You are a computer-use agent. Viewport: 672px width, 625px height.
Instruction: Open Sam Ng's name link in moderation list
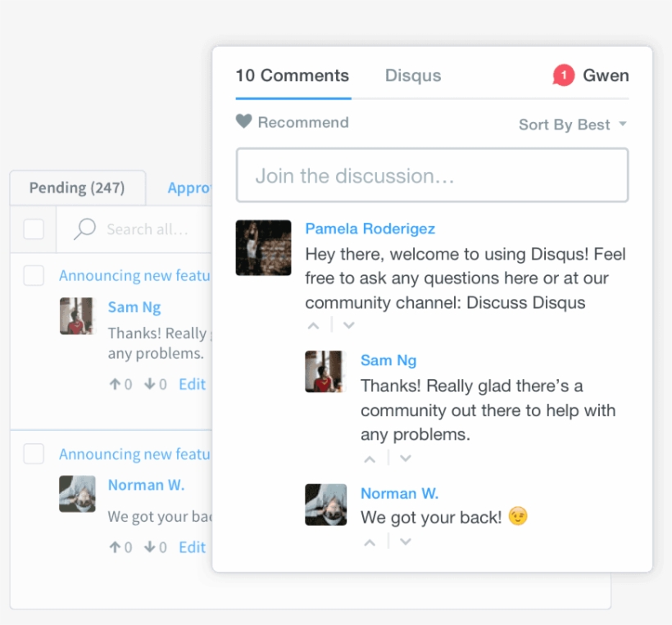[134, 307]
